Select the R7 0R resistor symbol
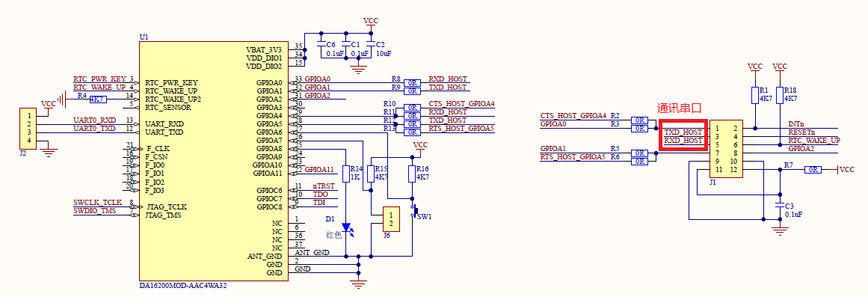This screenshot has height=297, width=868. click(813, 170)
